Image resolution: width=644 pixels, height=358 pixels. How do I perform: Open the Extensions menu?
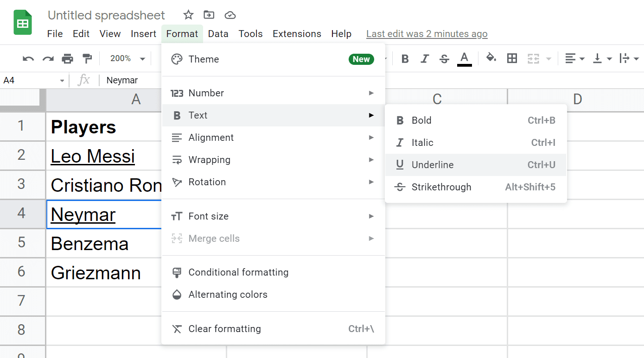point(297,34)
